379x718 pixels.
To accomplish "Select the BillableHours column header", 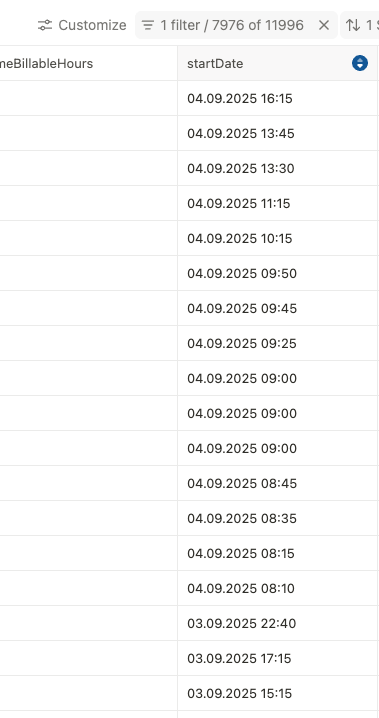I will pos(89,63).
